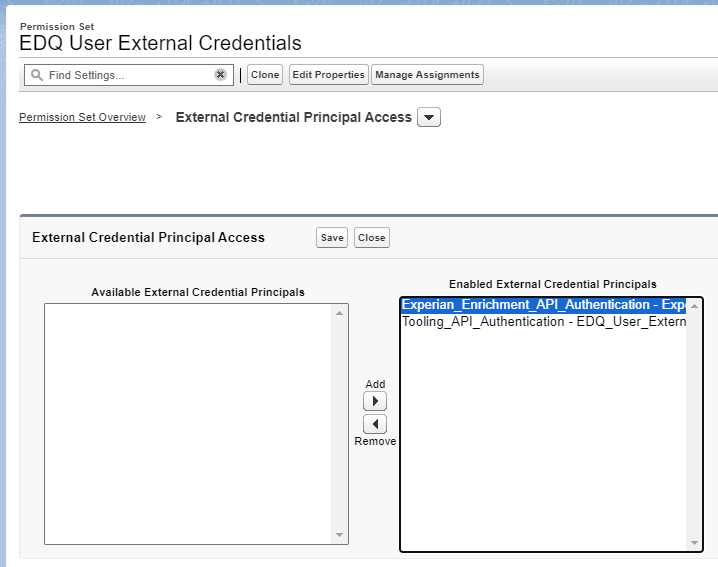
Task: Clone this permission set
Action: click(265, 75)
